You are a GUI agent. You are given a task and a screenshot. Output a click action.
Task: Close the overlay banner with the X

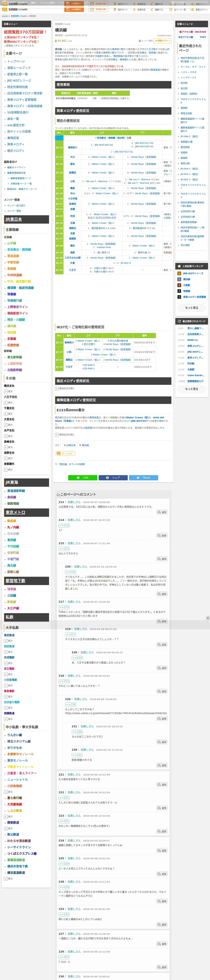[x=208, y=618]
